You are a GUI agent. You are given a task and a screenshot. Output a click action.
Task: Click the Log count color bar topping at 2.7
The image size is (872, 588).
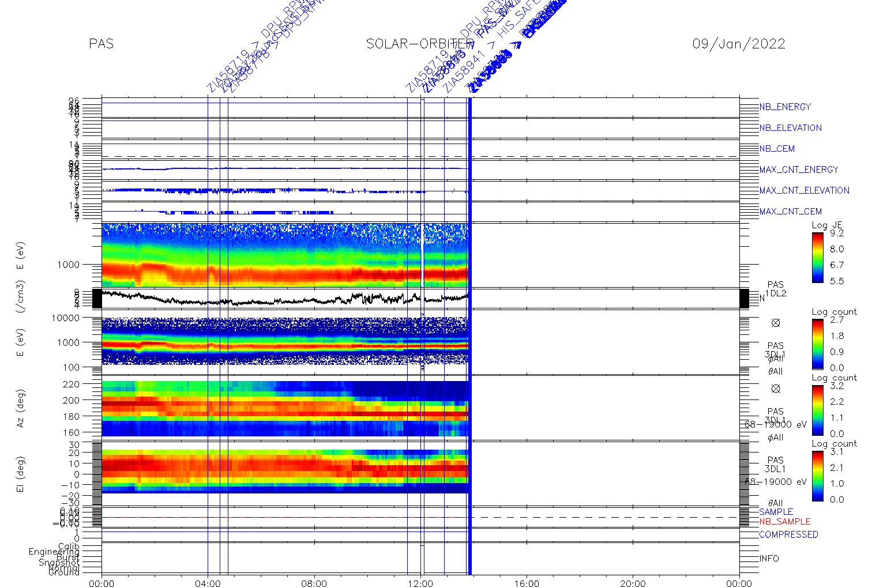(818, 344)
